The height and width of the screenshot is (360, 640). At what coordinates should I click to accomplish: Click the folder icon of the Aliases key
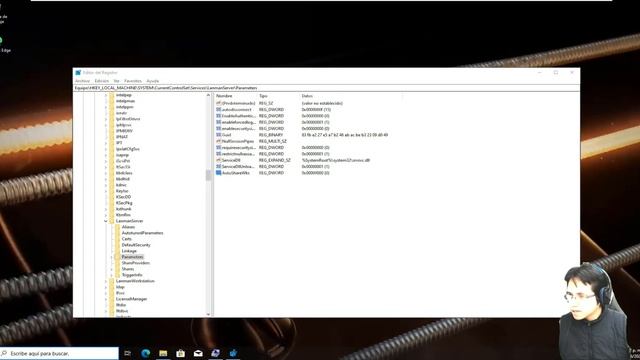coord(118,227)
